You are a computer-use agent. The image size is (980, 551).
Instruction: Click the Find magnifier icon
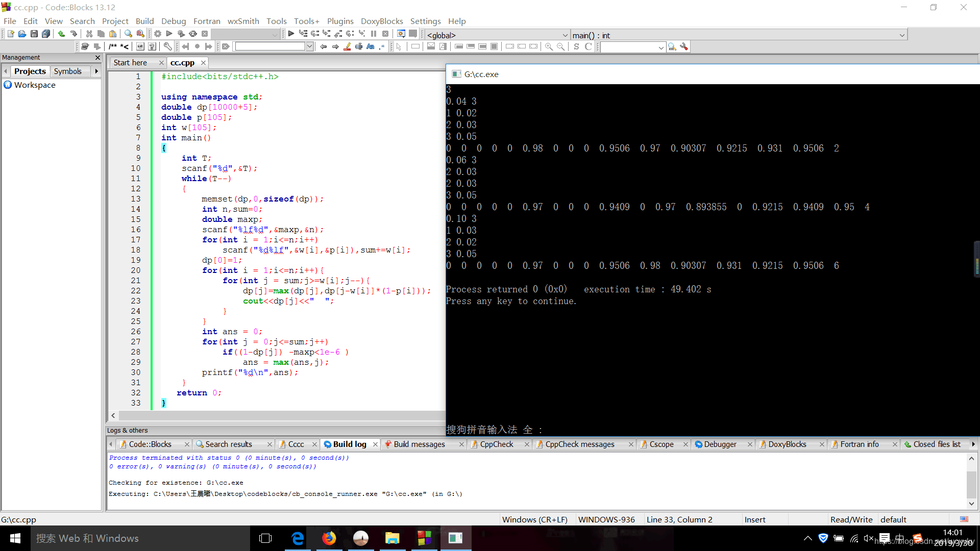coord(128,34)
